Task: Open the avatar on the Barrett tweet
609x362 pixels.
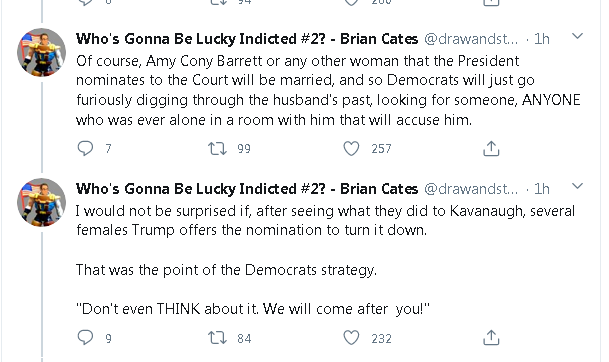Action: 42,52
